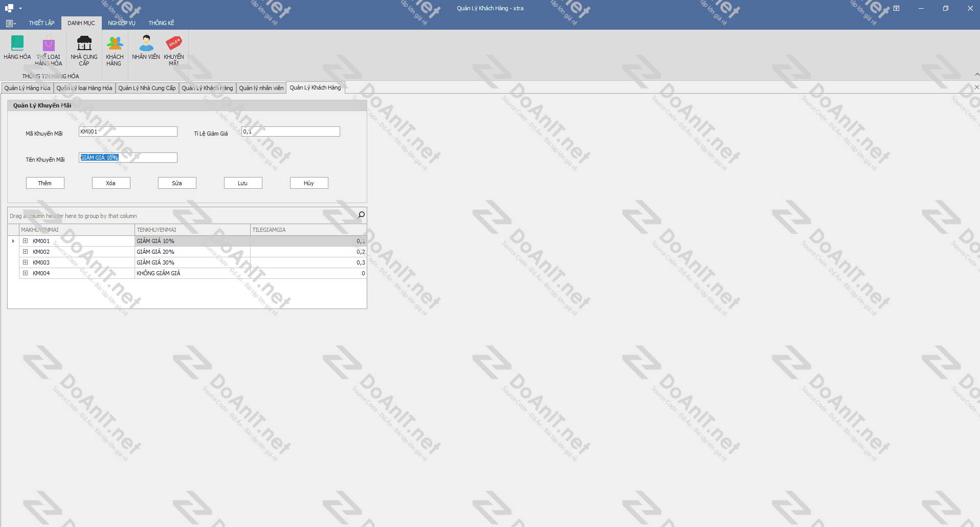Expand the KM003 row

[x=25, y=262]
